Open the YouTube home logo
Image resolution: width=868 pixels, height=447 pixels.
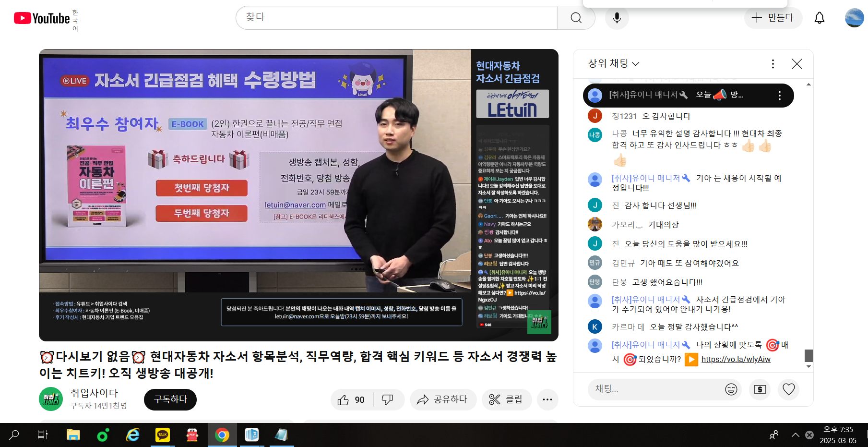pyautogui.click(x=42, y=18)
